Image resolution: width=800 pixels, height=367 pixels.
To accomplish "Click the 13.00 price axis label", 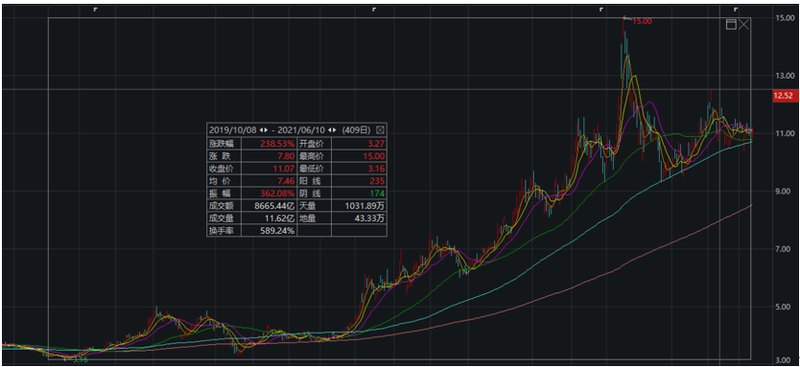I will click(x=783, y=76).
